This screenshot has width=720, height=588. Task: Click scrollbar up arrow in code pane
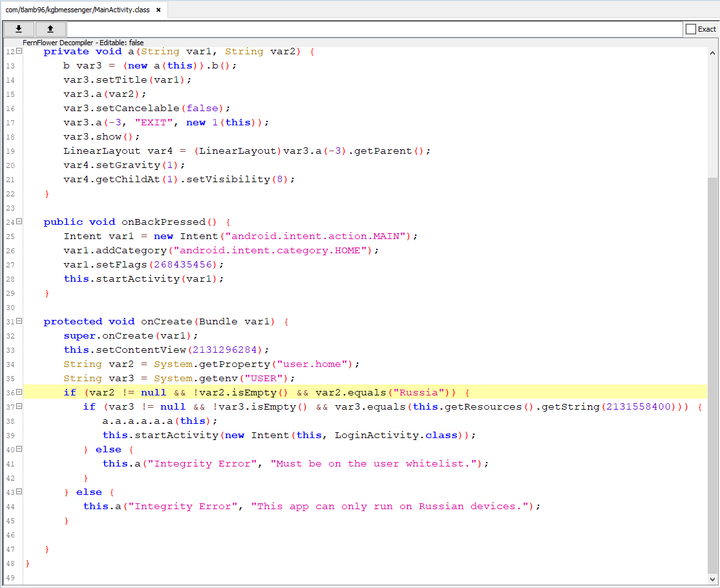pyautogui.click(x=713, y=53)
